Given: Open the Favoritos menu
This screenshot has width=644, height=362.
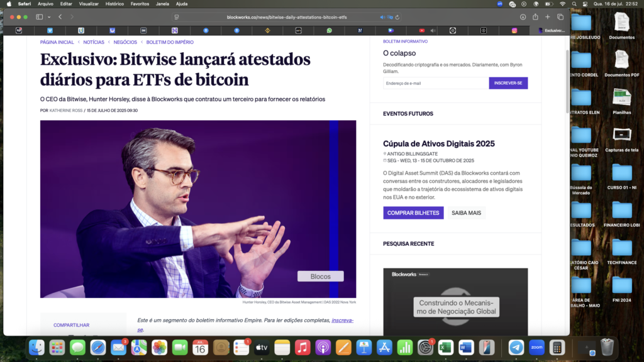Looking at the screenshot, I should coord(140,4).
